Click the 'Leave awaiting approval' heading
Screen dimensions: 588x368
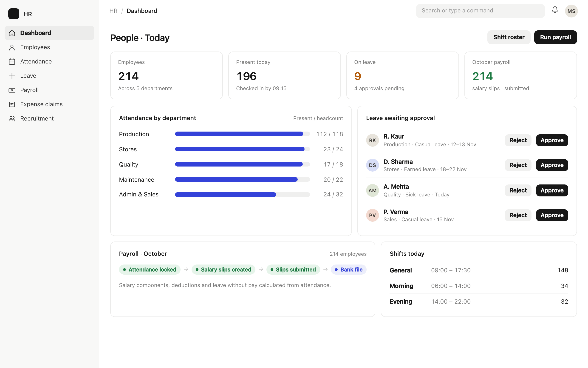coord(400,118)
